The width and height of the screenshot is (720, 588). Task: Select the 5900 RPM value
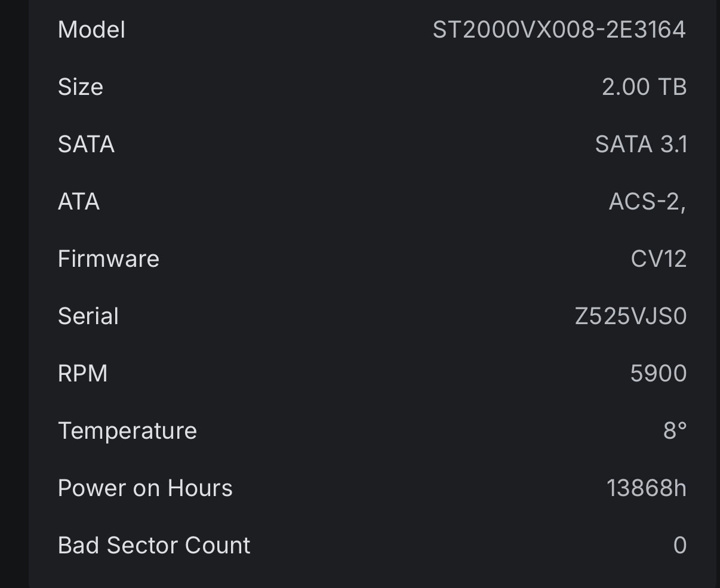[658, 374]
